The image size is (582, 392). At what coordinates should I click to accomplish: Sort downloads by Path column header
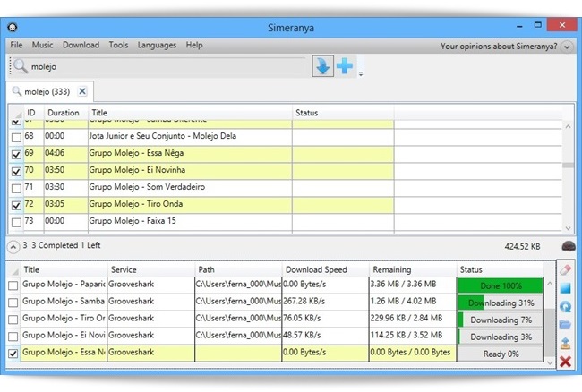238,269
